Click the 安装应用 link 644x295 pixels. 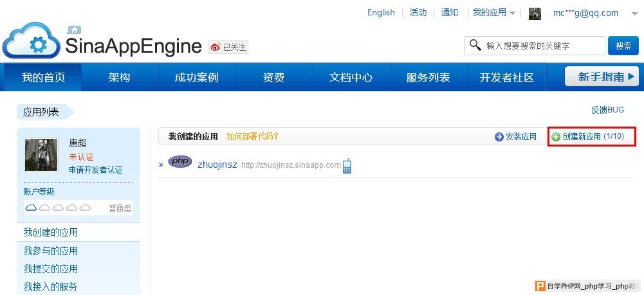(x=520, y=137)
